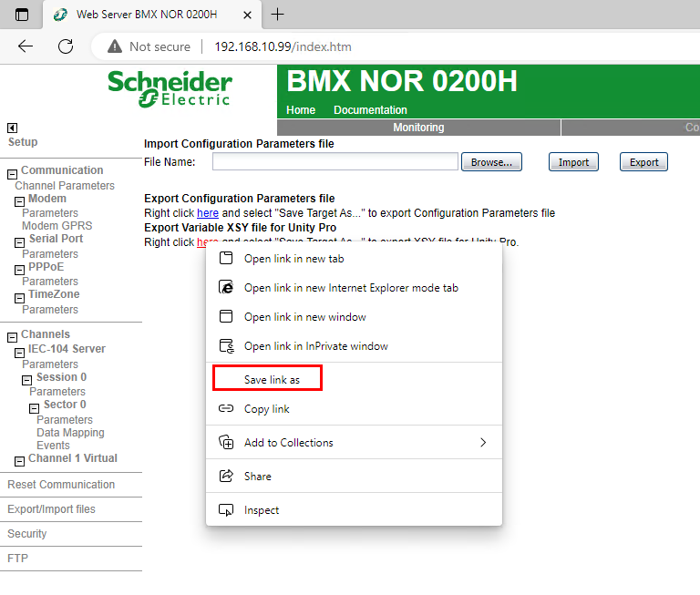Click the Import button
Viewport: 700px width, 595px height.
[573, 162]
